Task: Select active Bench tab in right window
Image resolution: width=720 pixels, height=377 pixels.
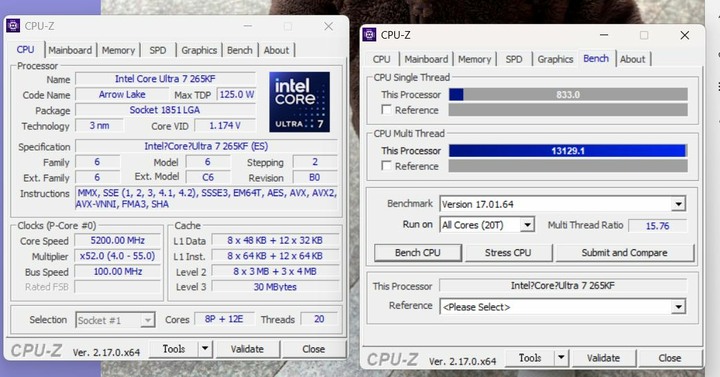Action: coord(596,58)
